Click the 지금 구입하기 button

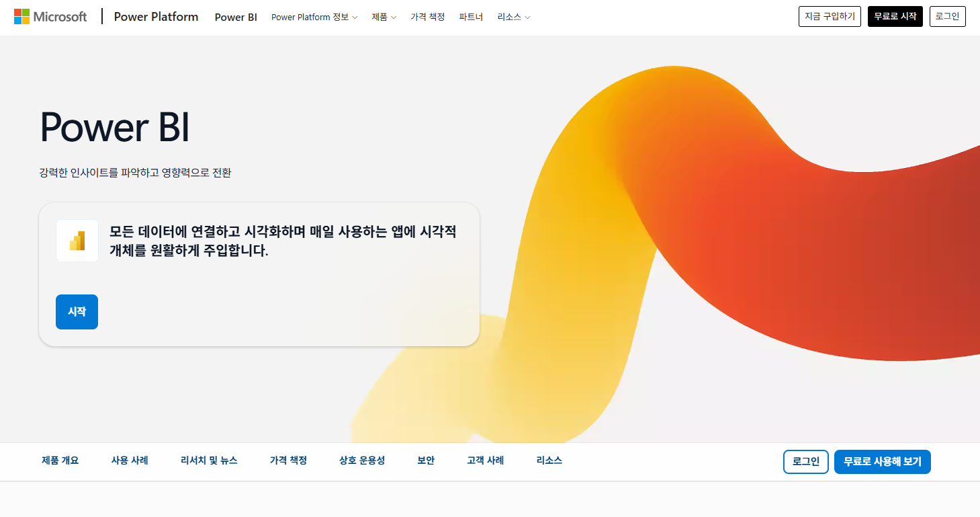pos(830,16)
